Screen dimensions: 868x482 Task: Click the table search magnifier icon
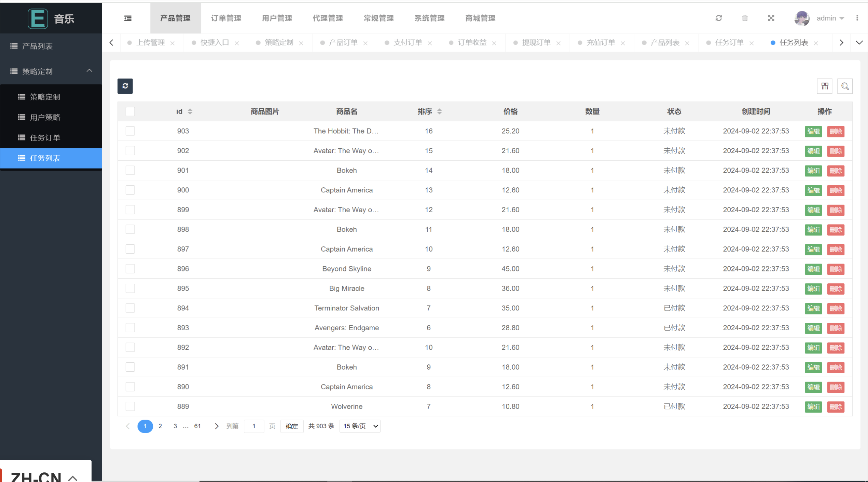845,86
